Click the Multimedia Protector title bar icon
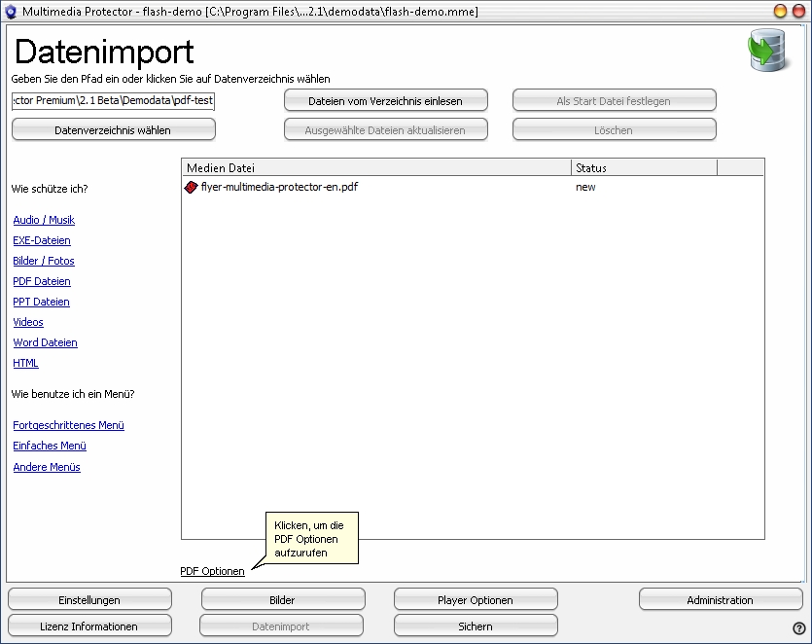 point(12,11)
